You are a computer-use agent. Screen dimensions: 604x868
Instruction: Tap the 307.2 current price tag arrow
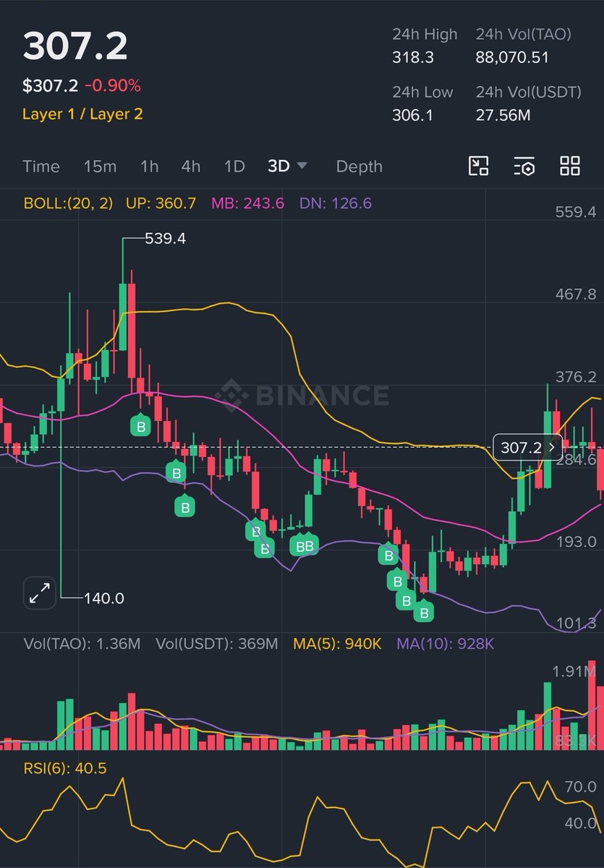552,448
